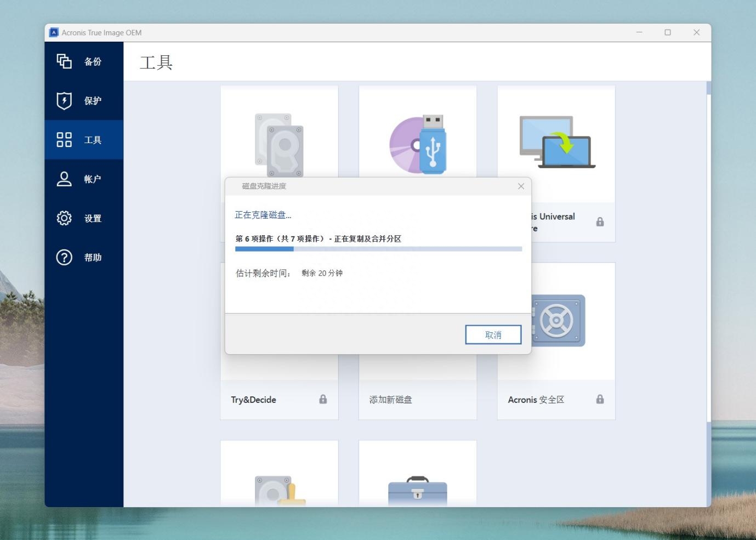Screen dimensions: 756x540
Task: Click the Acronis app logo in title bar
Action: coord(54,32)
